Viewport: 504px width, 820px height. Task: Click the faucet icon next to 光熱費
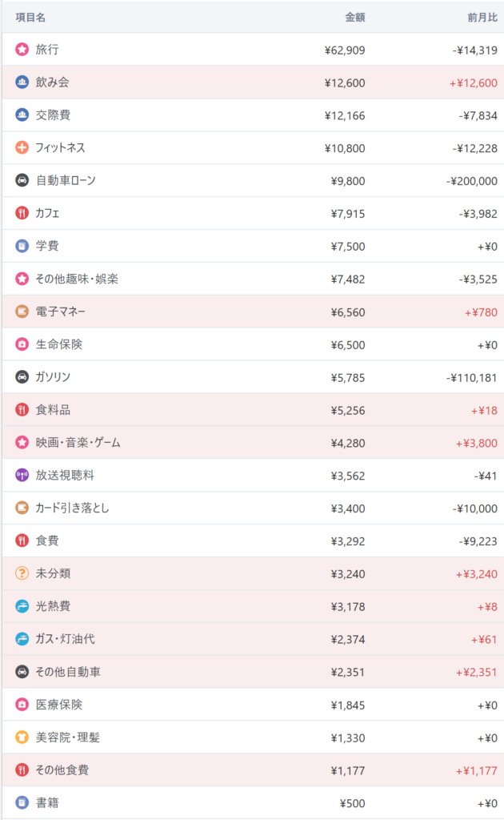tap(22, 607)
